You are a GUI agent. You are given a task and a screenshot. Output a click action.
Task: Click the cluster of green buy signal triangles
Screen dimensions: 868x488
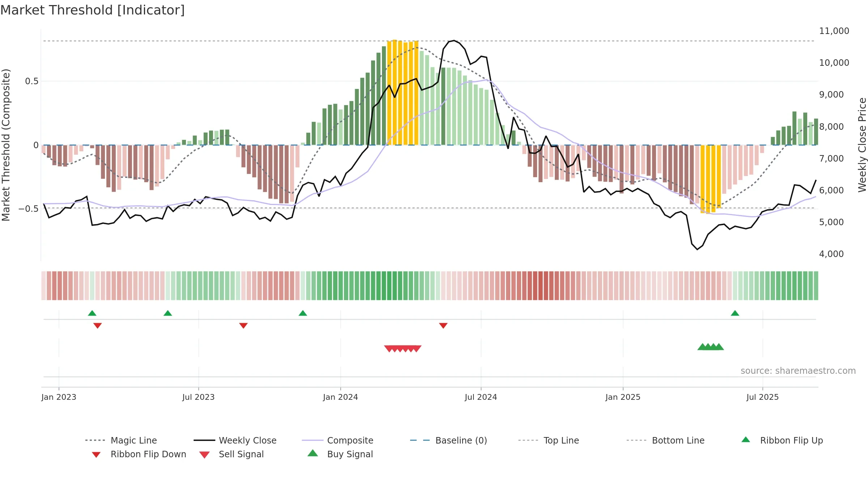(711, 347)
